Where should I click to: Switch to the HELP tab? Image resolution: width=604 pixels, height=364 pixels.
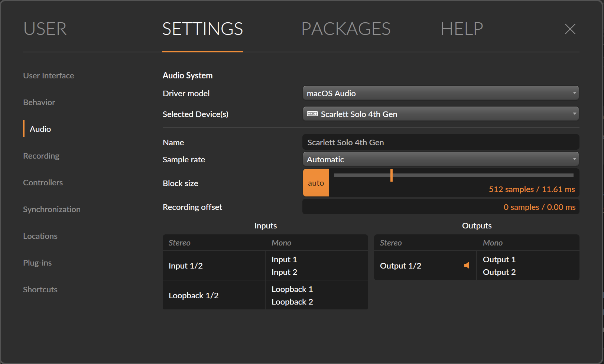click(462, 29)
